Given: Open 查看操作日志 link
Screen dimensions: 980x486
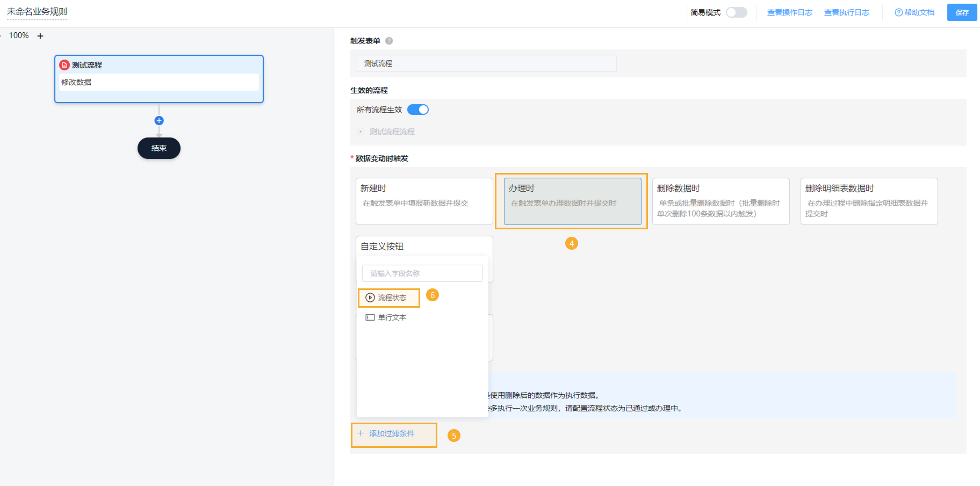Looking at the screenshot, I should point(789,12).
